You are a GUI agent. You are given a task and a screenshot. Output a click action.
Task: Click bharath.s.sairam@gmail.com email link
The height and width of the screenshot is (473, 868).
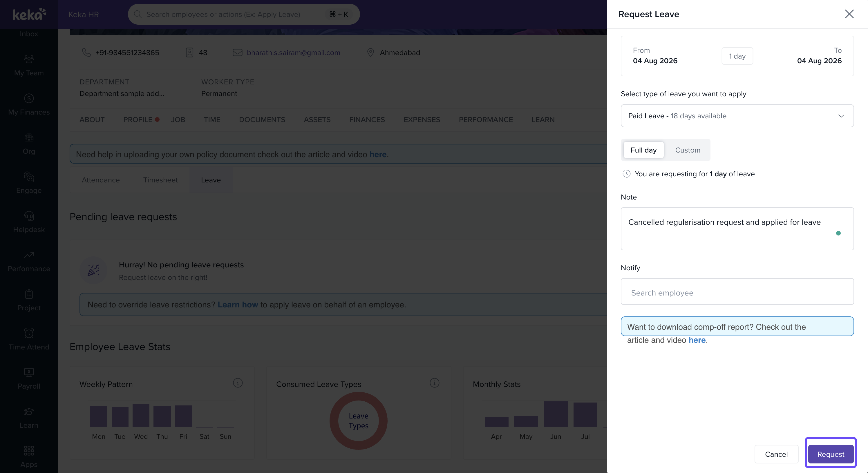pyautogui.click(x=294, y=52)
